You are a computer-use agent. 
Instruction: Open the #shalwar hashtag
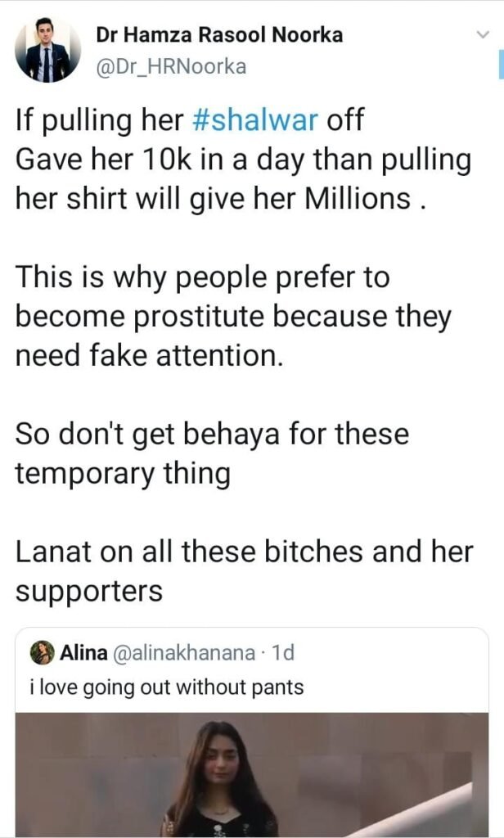(254, 121)
